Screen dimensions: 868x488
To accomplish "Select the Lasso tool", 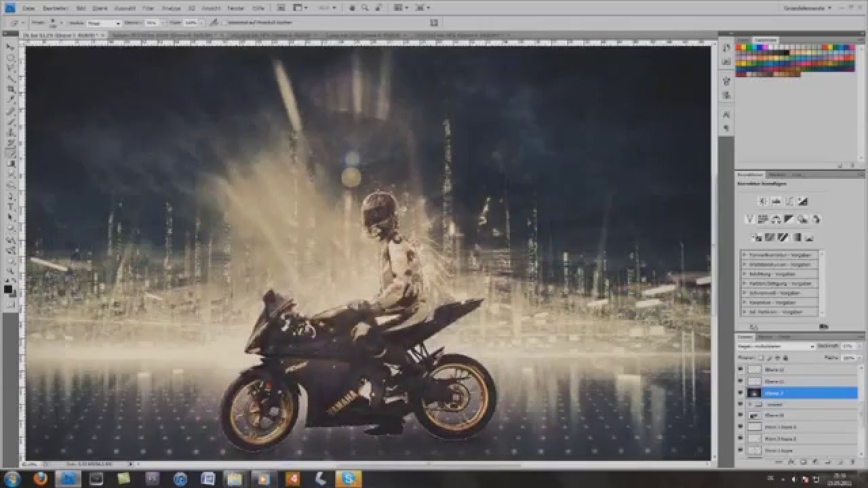I will (x=11, y=68).
